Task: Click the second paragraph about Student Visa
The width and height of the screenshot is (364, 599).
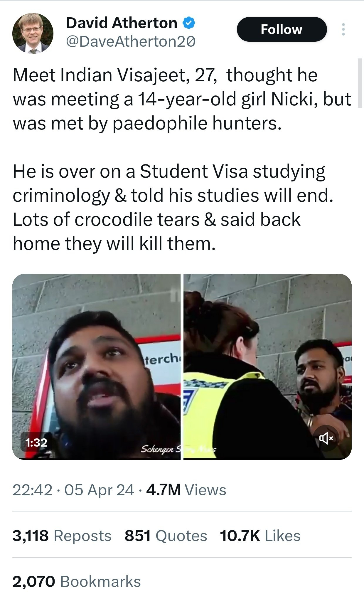Action: [x=173, y=207]
